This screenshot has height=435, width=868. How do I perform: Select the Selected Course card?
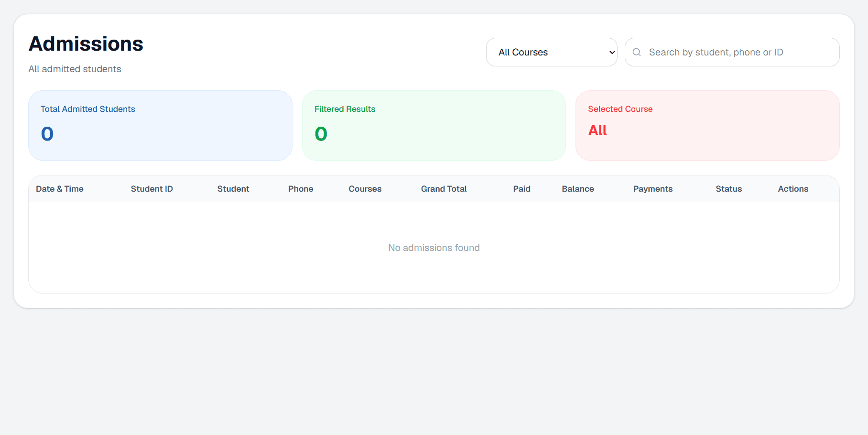[x=707, y=125]
